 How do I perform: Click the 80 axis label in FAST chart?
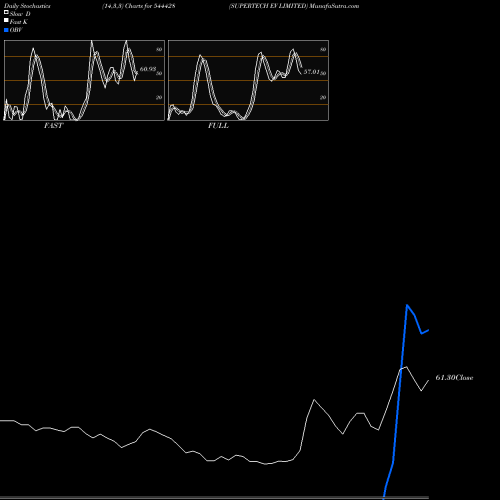[159, 49]
